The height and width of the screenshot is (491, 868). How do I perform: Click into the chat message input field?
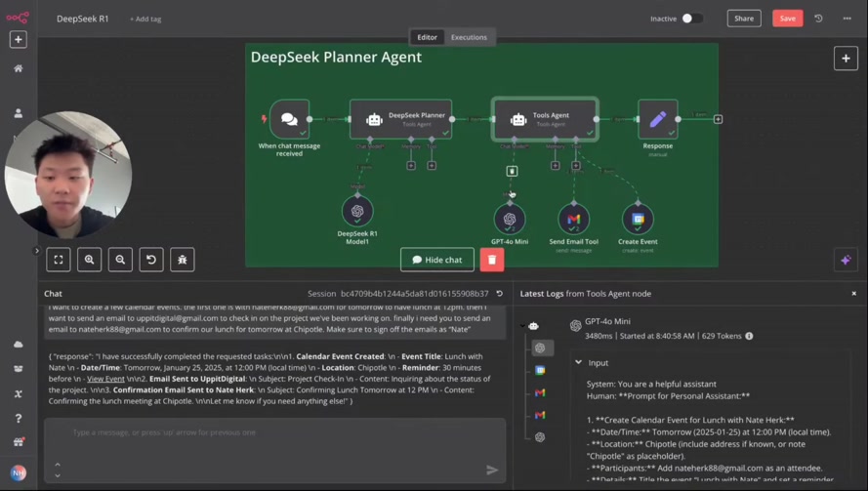tap(274, 451)
